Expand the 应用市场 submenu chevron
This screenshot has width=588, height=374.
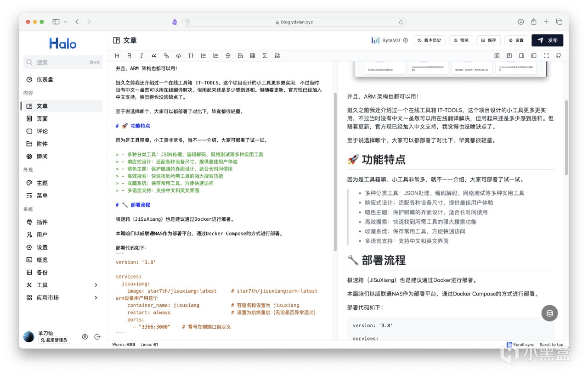click(x=96, y=298)
